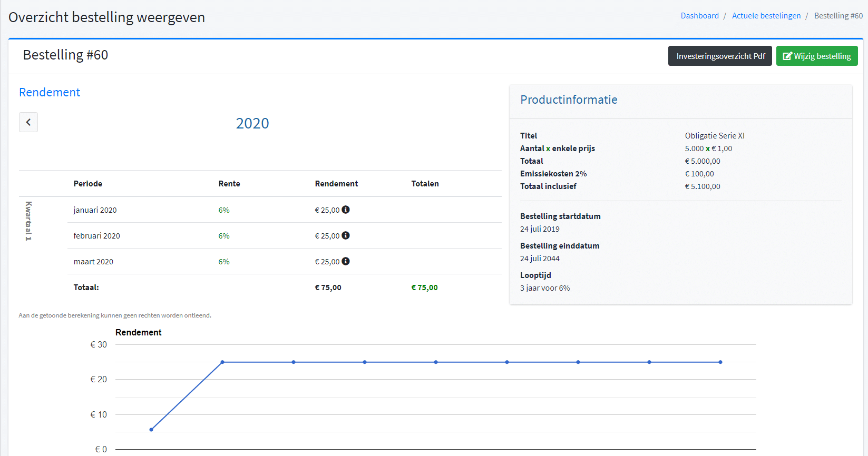Click the 2020 year heading
The width and height of the screenshot is (868, 456).
click(252, 123)
